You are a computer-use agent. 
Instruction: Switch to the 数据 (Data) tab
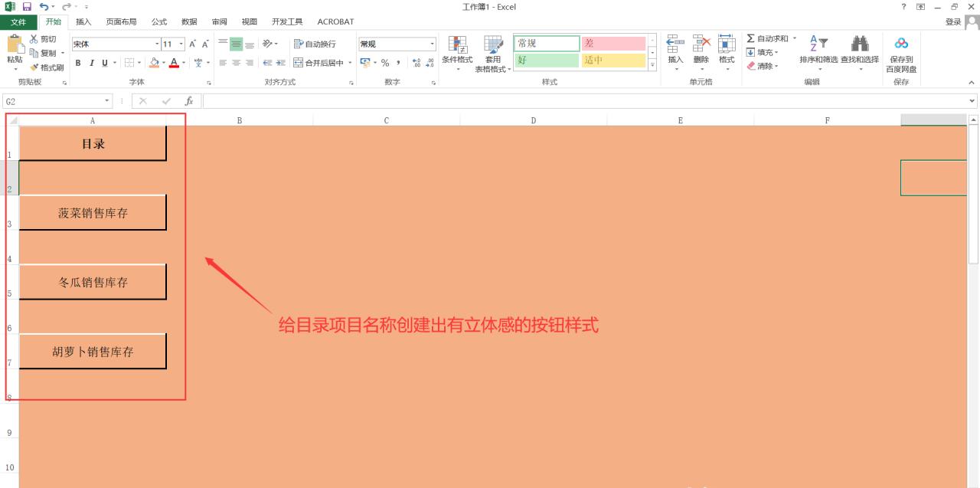click(x=189, y=22)
